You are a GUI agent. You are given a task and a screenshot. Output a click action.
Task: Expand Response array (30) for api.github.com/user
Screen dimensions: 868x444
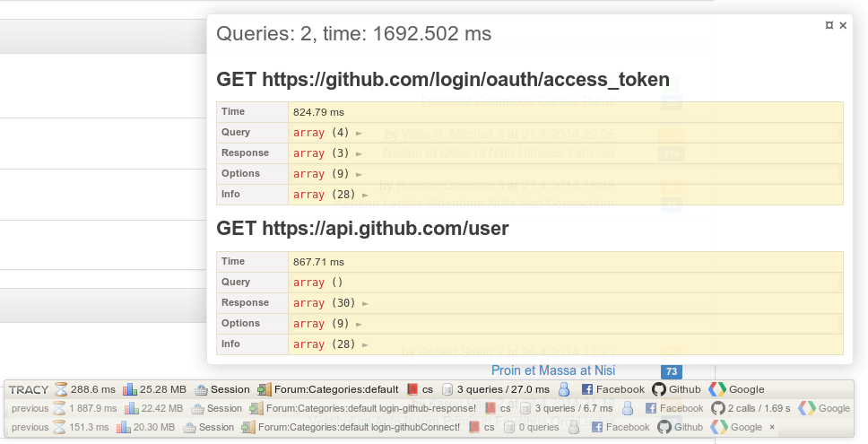tap(331, 303)
